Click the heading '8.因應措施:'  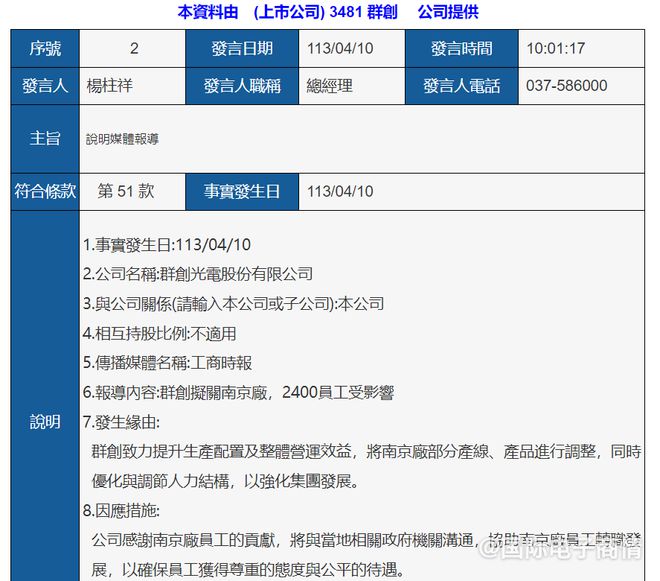click(121, 511)
